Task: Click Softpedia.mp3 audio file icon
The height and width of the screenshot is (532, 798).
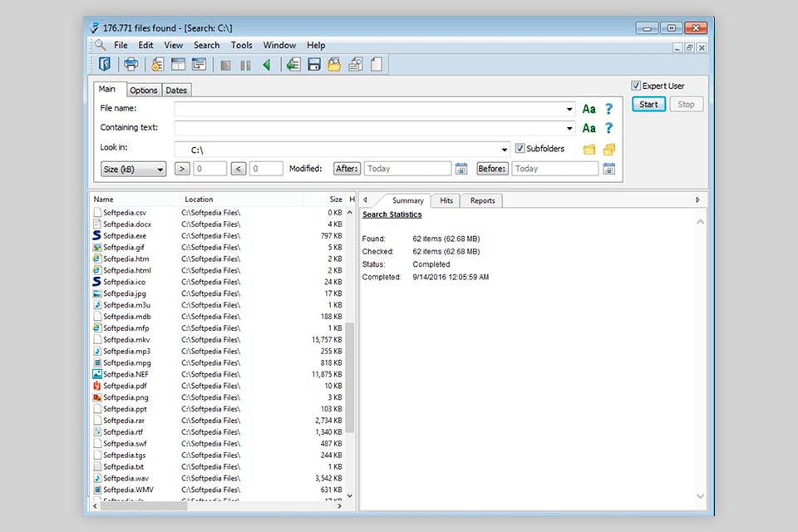Action: (96, 351)
